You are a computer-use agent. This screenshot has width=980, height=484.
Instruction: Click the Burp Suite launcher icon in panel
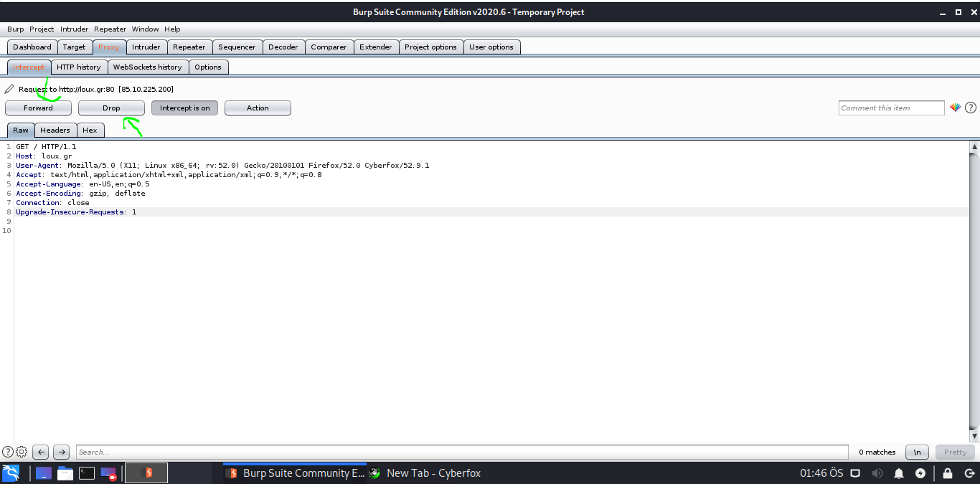[x=146, y=473]
